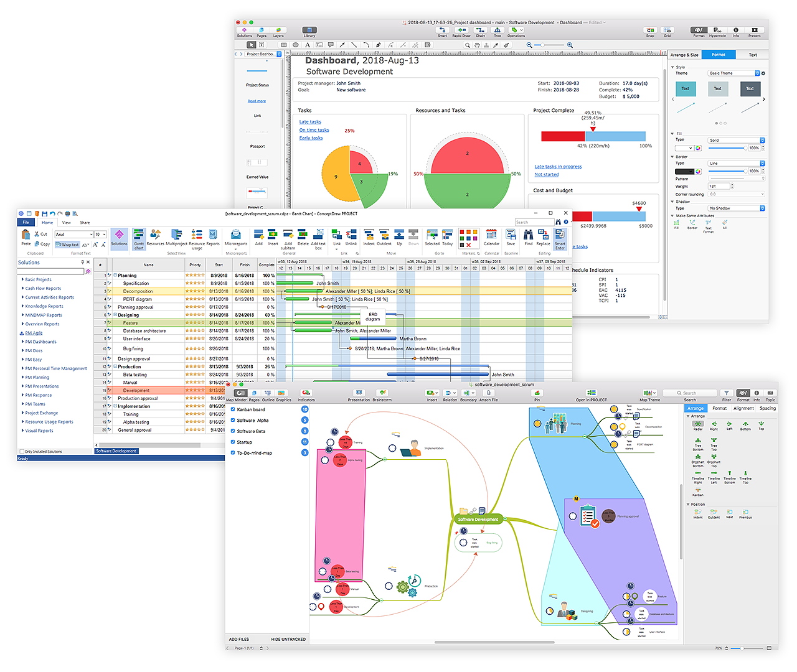Open Project Dashboard page dropdown
This screenshot has height=672, width=797.
(262, 54)
